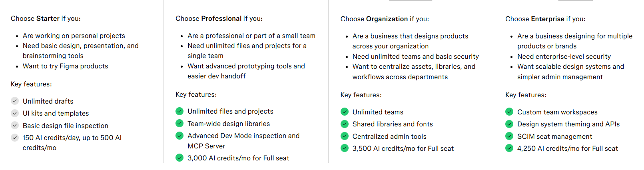Click the Choose Organization if you heading
The height and width of the screenshot is (170, 644).
[384, 19]
